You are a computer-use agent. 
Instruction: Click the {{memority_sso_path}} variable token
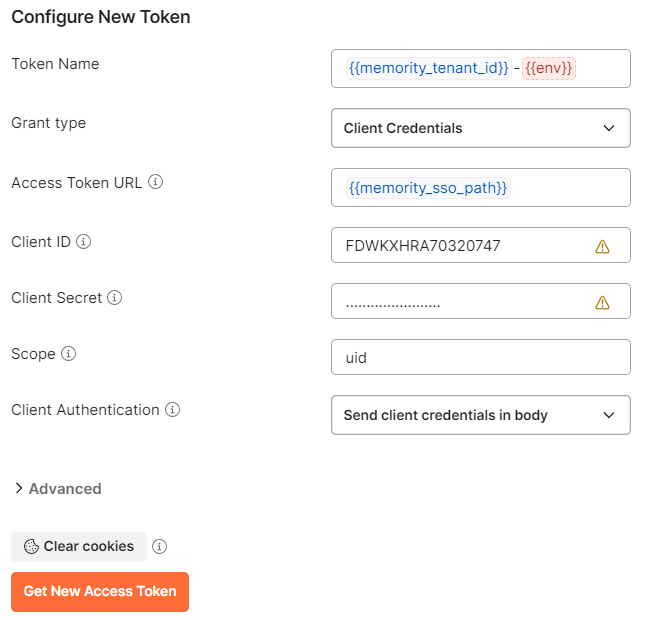(428, 188)
